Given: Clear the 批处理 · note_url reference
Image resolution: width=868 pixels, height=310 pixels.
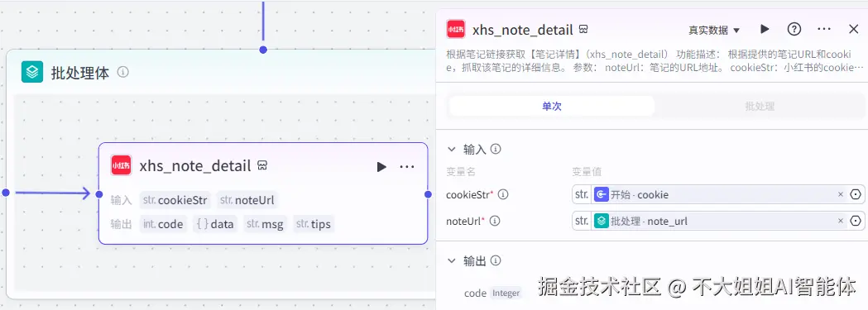Looking at the screenshot, I should click(x=841, y=221).
